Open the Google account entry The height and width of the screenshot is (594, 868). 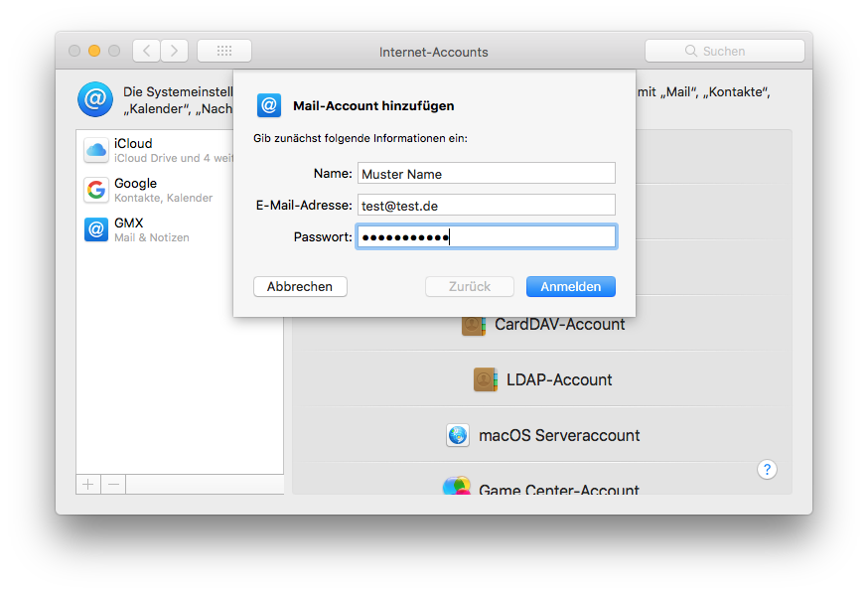[x=134, y=189]
